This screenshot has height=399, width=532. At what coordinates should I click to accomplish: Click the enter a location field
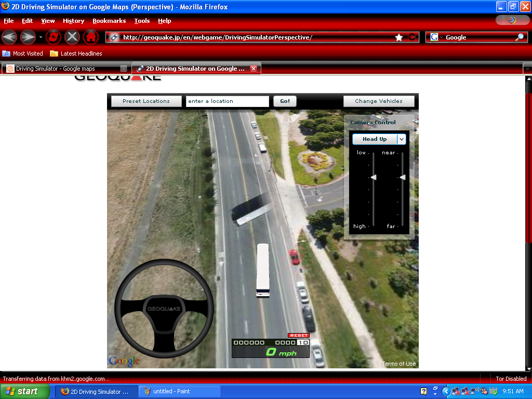[x=227, y=101]
